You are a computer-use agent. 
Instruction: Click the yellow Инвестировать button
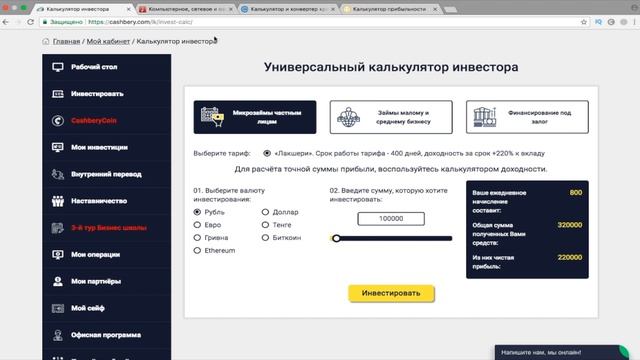(391, 293)
